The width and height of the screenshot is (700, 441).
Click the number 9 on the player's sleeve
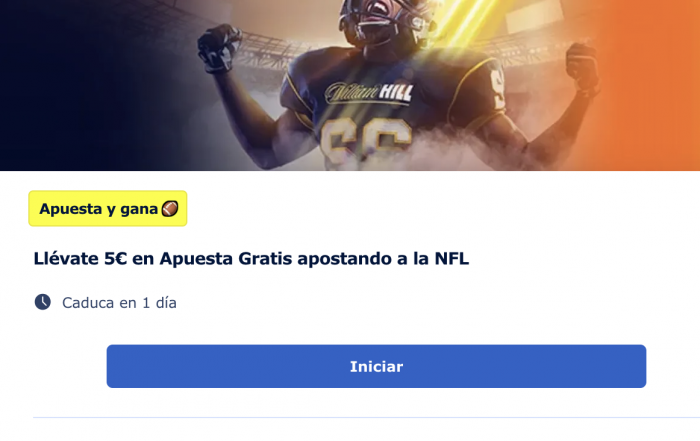tap(497, 89)
